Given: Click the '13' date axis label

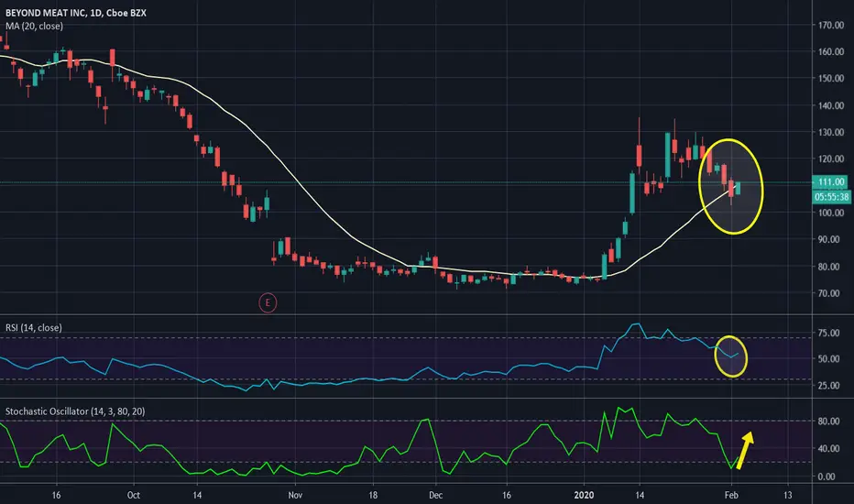Looking at the screenshot, I should tap(787, 495).
